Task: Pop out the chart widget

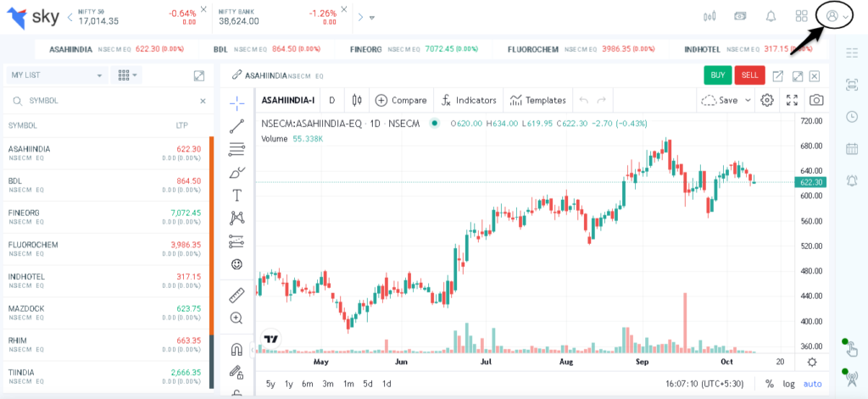Action: pyautogui.click(x=778, y=75)
